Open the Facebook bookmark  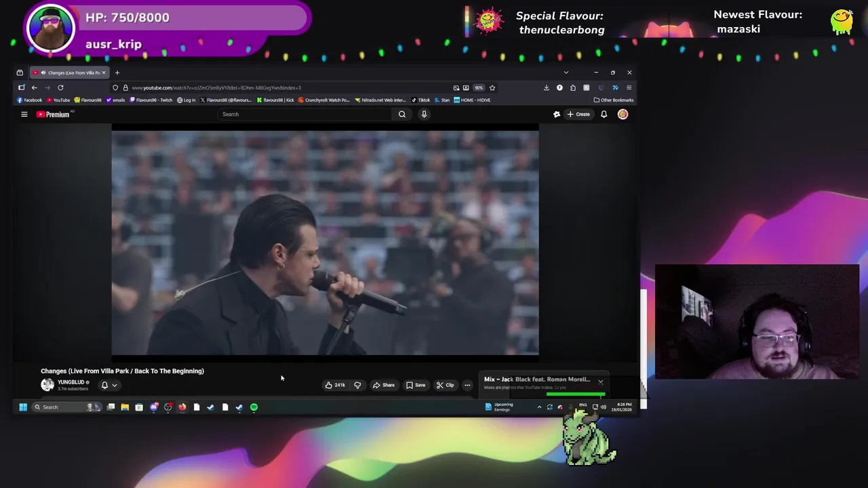pyautogui.click(x=31, y=100)
